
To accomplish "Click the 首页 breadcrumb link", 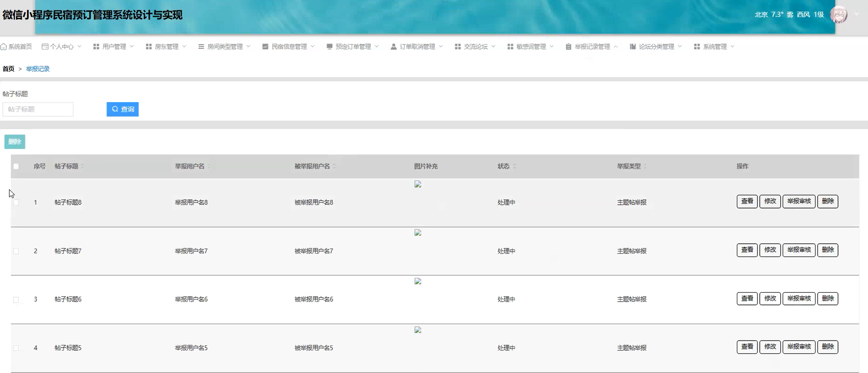I will (x=9, y=69).
